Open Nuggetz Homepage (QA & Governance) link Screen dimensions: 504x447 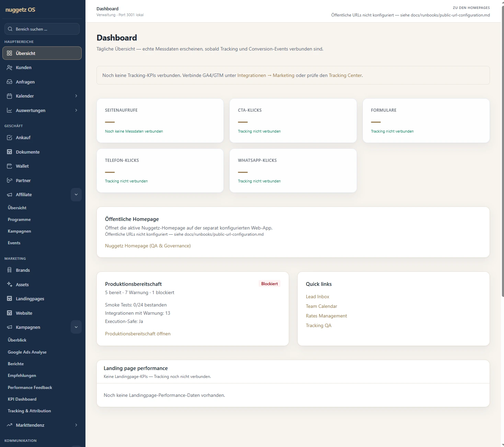coord(148,246)
